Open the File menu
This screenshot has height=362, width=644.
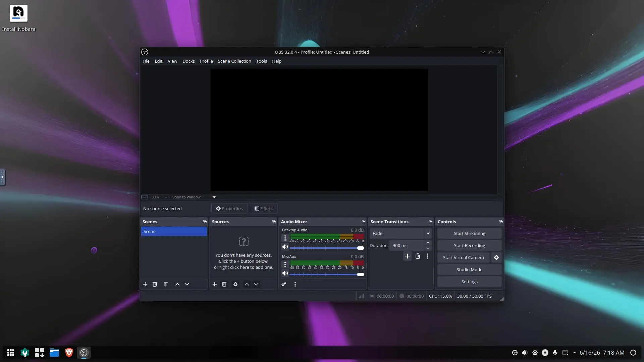pyautogui.click(x=146, y=61)
